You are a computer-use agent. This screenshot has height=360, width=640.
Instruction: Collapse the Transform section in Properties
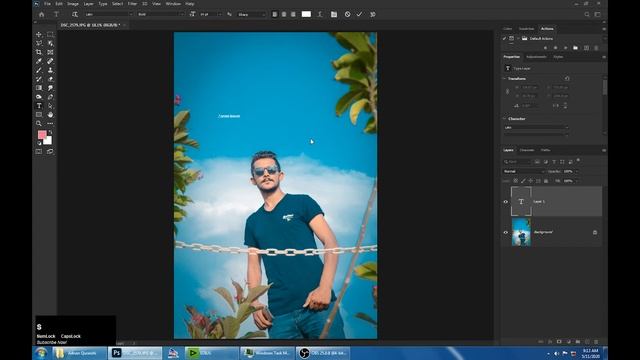pyautogui.click(x=504, y=78)
